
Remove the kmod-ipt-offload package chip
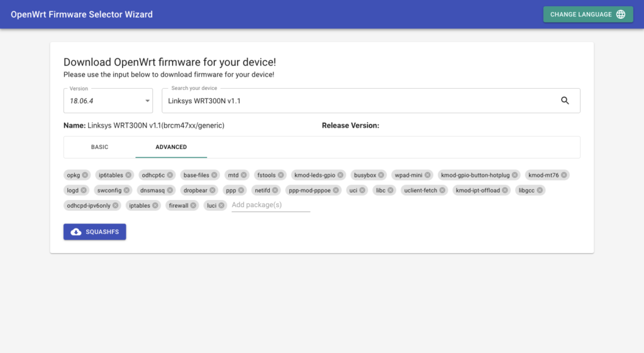tap(505, 190)
